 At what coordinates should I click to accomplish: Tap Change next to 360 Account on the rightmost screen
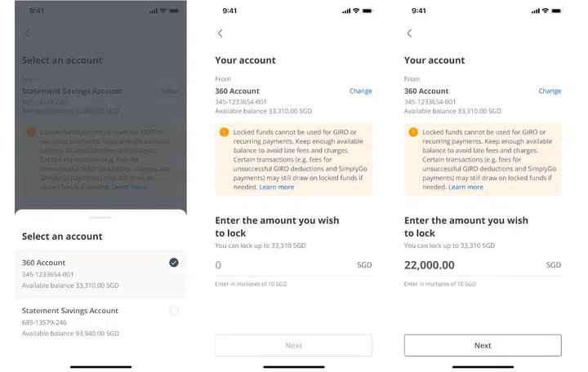coord(550,91)
